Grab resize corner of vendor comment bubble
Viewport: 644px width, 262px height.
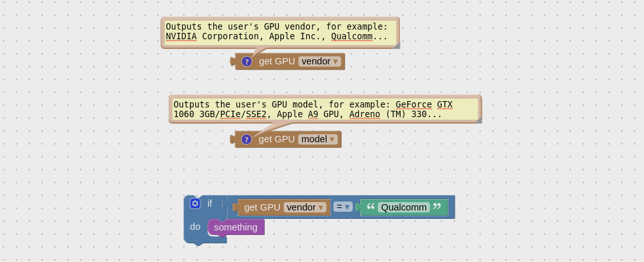pos(397,46)
